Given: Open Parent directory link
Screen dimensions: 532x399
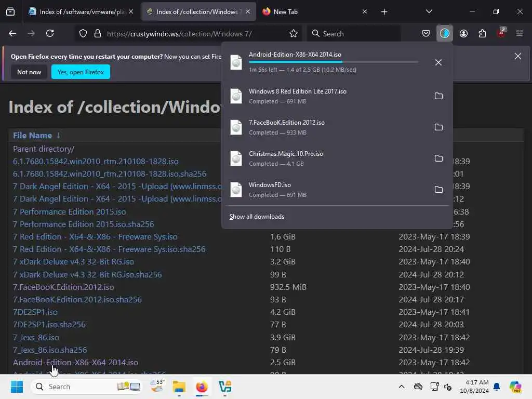Looking at the screenshot, I should (x=44, y=149).
